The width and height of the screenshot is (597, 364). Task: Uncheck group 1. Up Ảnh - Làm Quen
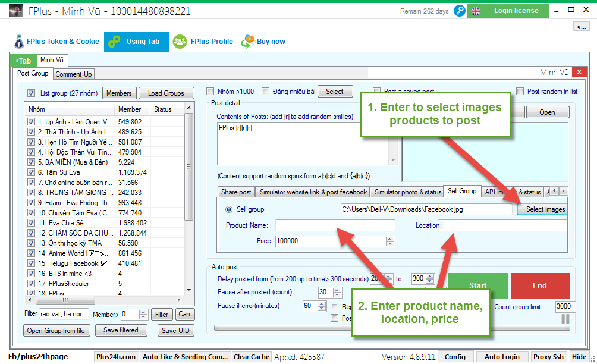pos(32,122)
